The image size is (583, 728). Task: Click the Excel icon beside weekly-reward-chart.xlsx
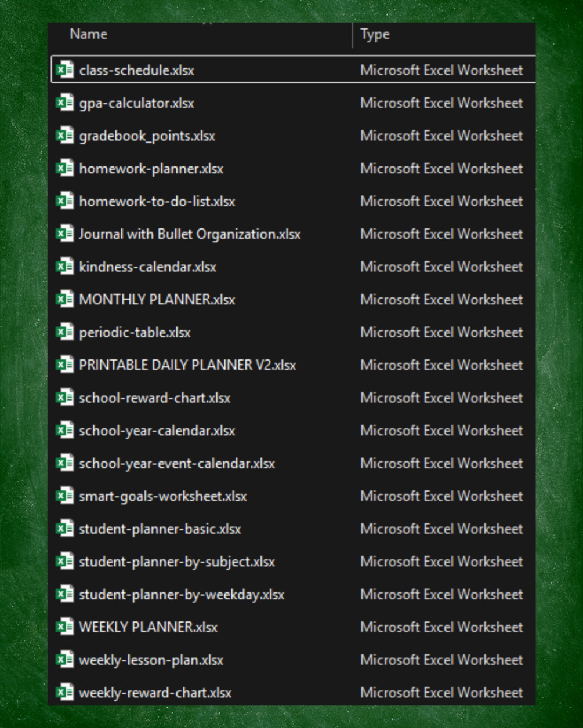click(x=64, y=693)
